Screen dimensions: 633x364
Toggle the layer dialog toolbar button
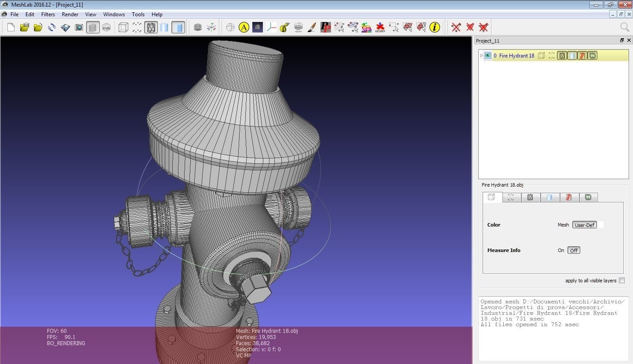tap(93, 27)
